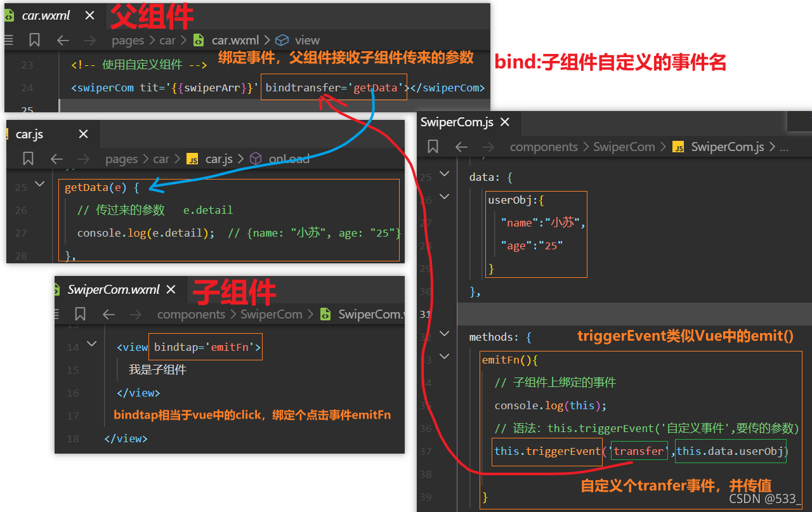
Task: Click highlighted empty line 31 in SwiperCom.js
Action: [634, 314]
